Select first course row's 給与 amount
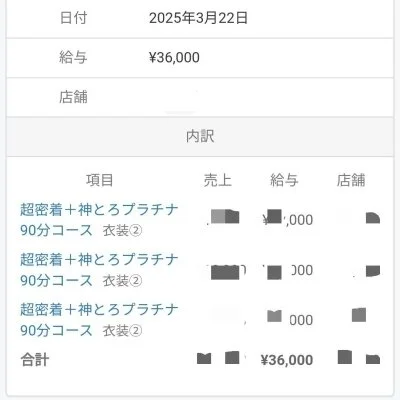The height and width of the screenshot is (400, 400). point(288,218)
